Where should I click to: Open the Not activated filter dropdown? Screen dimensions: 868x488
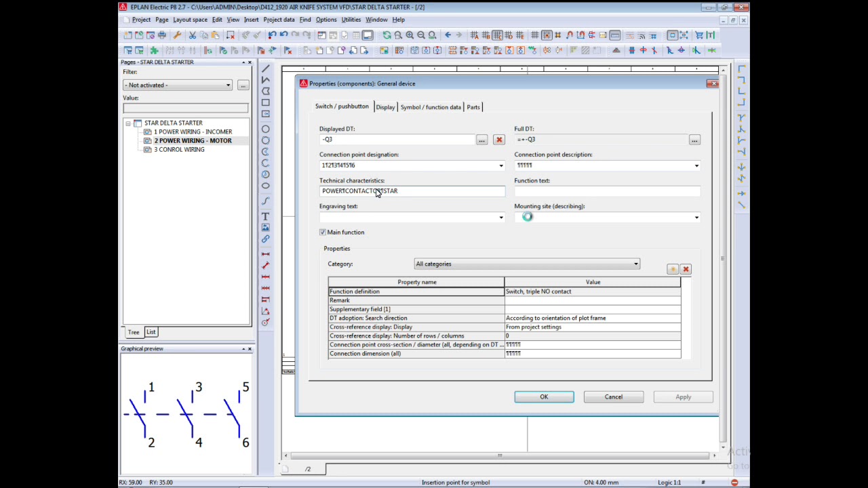pyautogui.click(x=178, y=85)
